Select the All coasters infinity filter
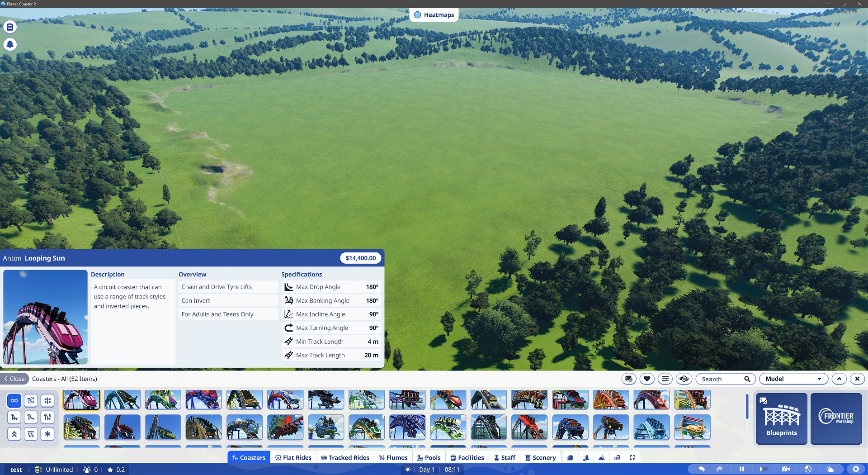Viewport: 868px width, 475px height. pyautogui.click(x=14, y=400)
